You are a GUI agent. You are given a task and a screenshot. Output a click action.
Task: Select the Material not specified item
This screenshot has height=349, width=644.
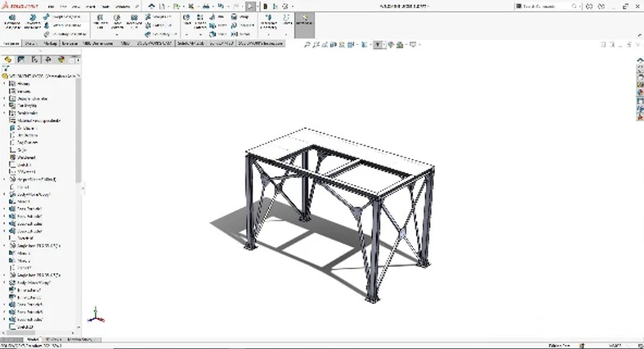click(x=35, y=121)
